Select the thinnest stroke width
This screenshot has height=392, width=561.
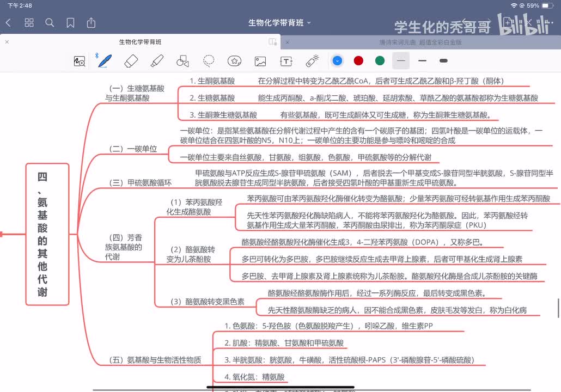coord(401,61)
